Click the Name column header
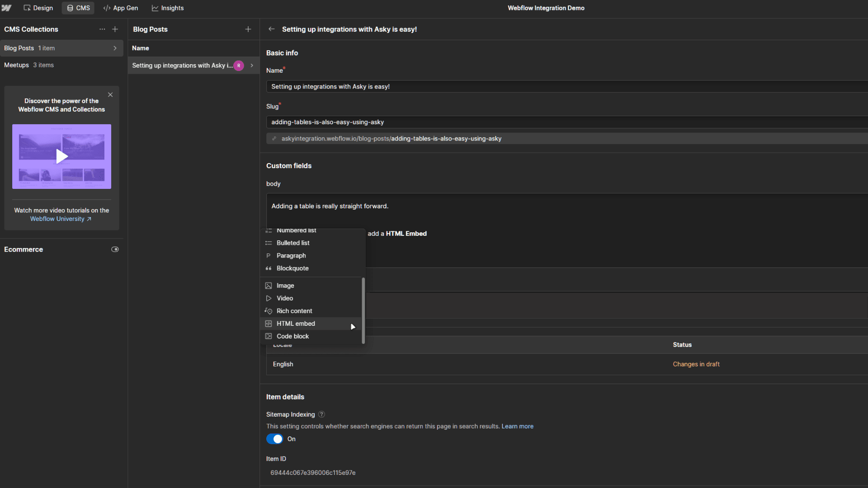 141,48
